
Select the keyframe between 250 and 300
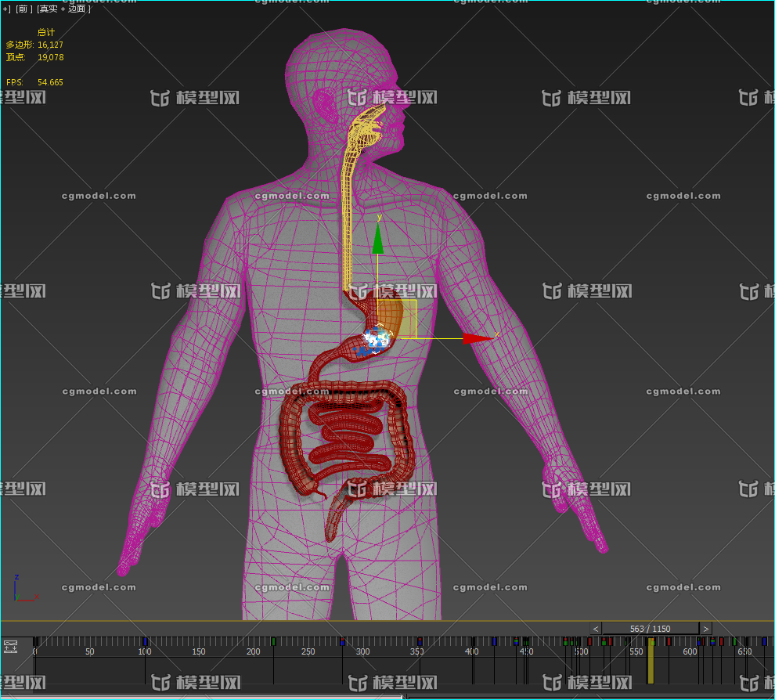click(x=342, y=642)
